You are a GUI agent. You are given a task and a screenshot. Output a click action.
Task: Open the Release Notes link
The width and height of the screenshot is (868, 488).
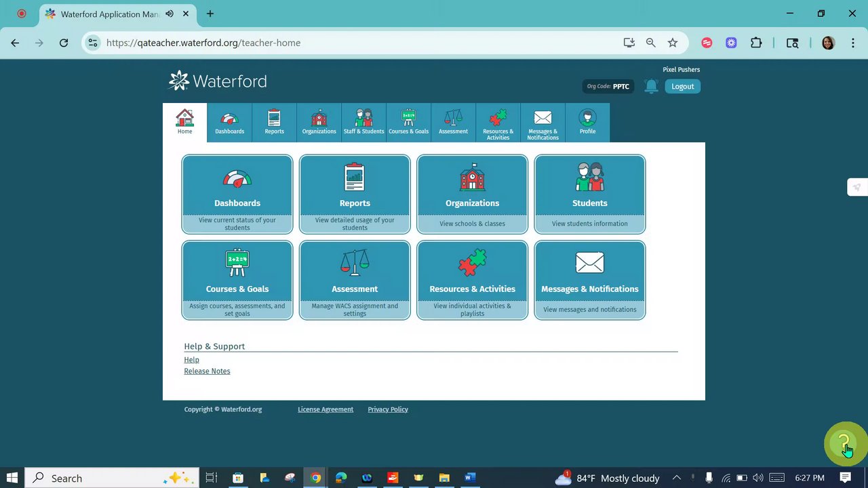[207, 371]
